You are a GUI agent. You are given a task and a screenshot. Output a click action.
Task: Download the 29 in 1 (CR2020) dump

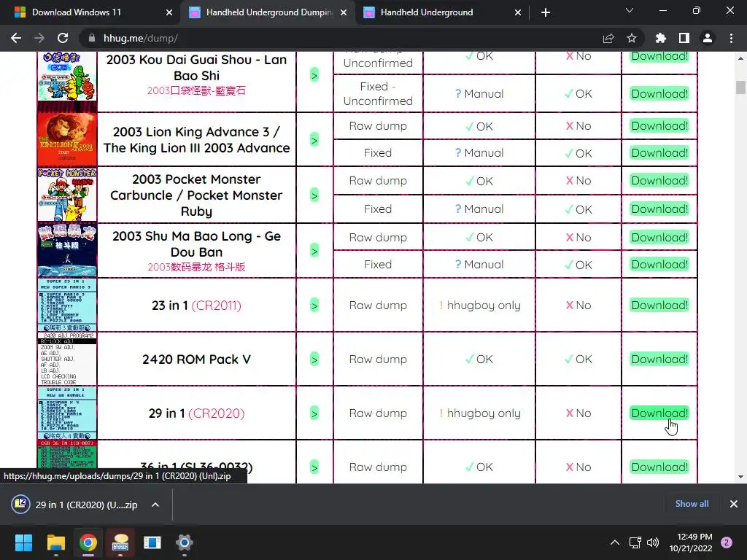click(659, 413)
